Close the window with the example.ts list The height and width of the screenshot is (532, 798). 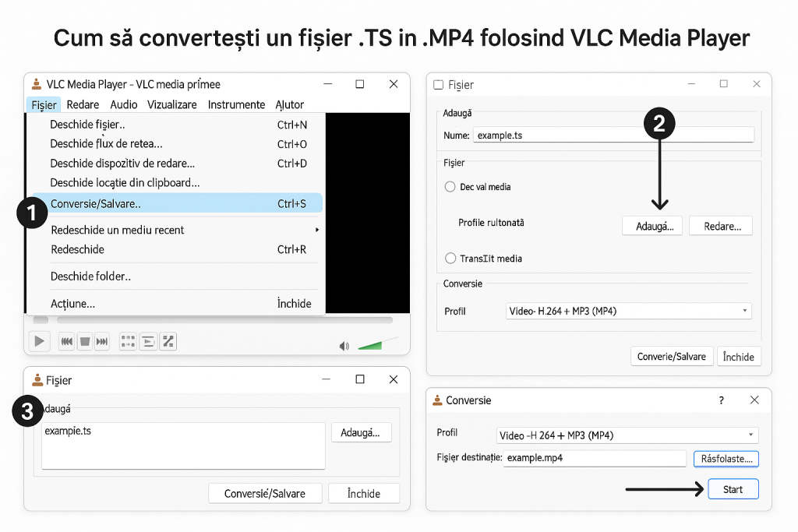tap(394, 379)
